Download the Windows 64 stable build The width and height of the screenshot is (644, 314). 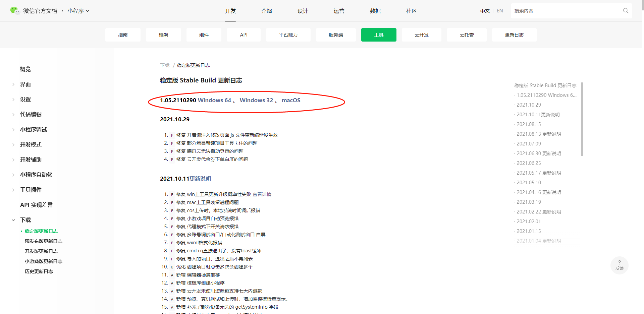(214, 100)
